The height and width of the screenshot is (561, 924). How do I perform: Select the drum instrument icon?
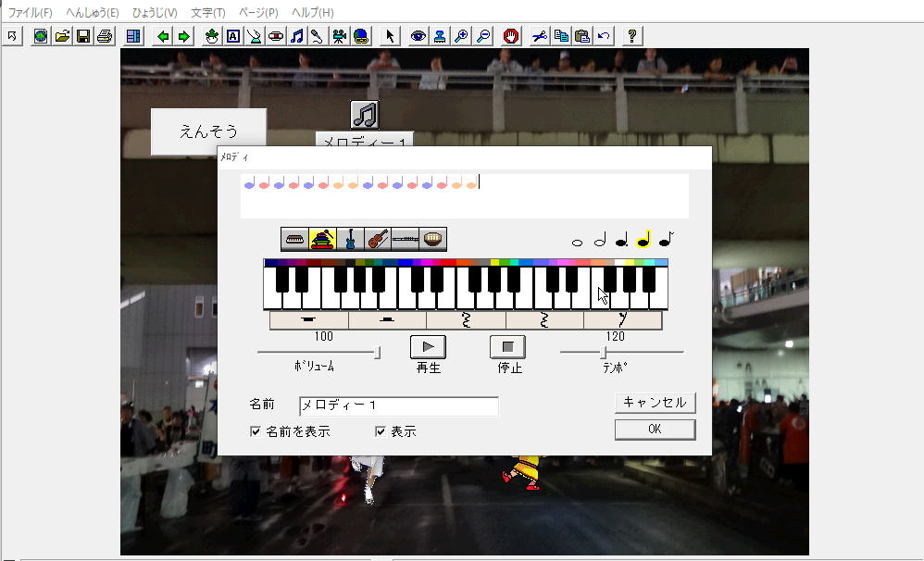point(433,240)
